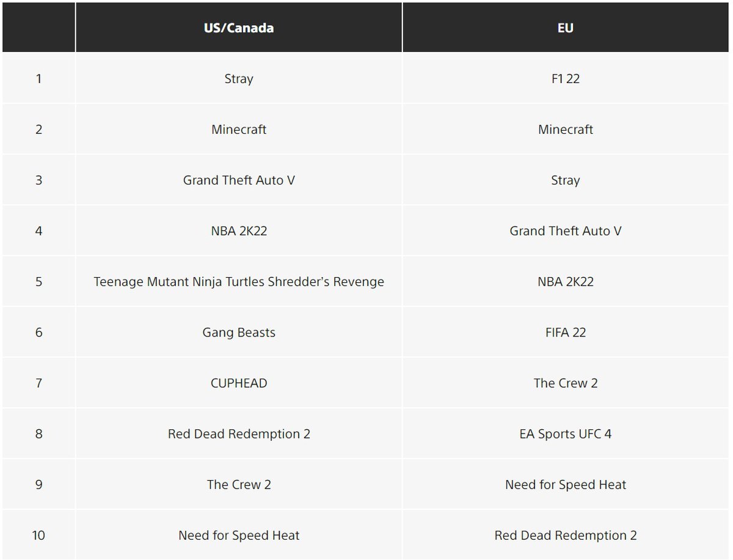This screenshot has height=560, width=733.
Task: Click EA Sports UFC 4
Action: [x=566, y=434]
